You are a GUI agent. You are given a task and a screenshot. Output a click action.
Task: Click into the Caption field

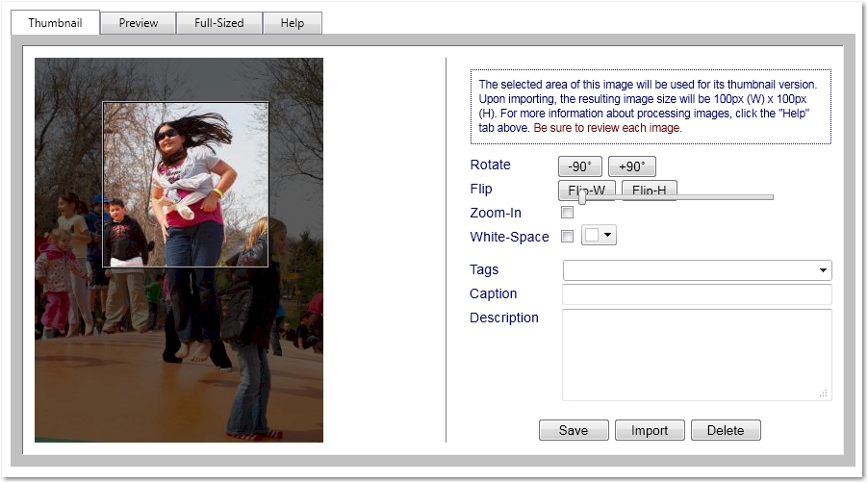(x=697, y=294)
